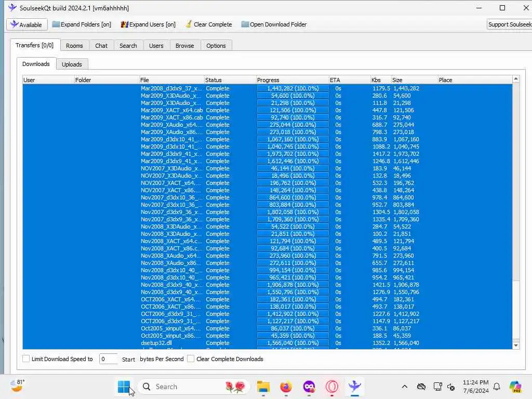Open notifications bell icon
The width and height of the screenshot is (532, 399).
497,387
